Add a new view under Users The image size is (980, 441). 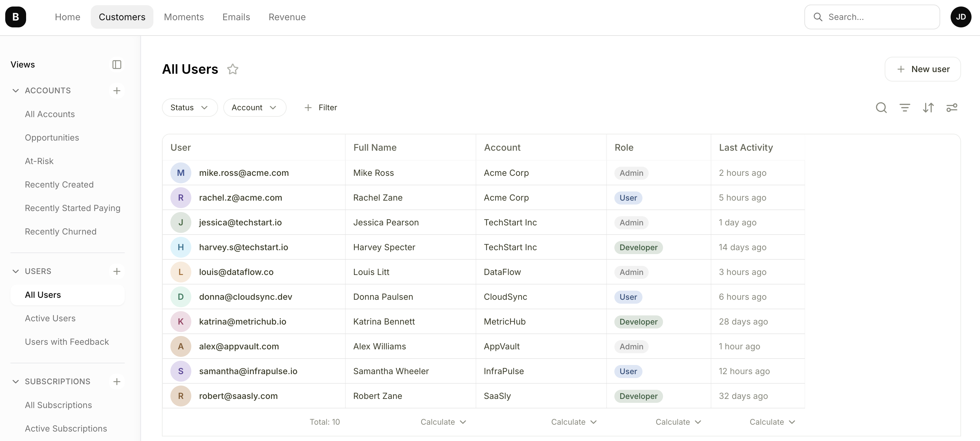(117, 271)
